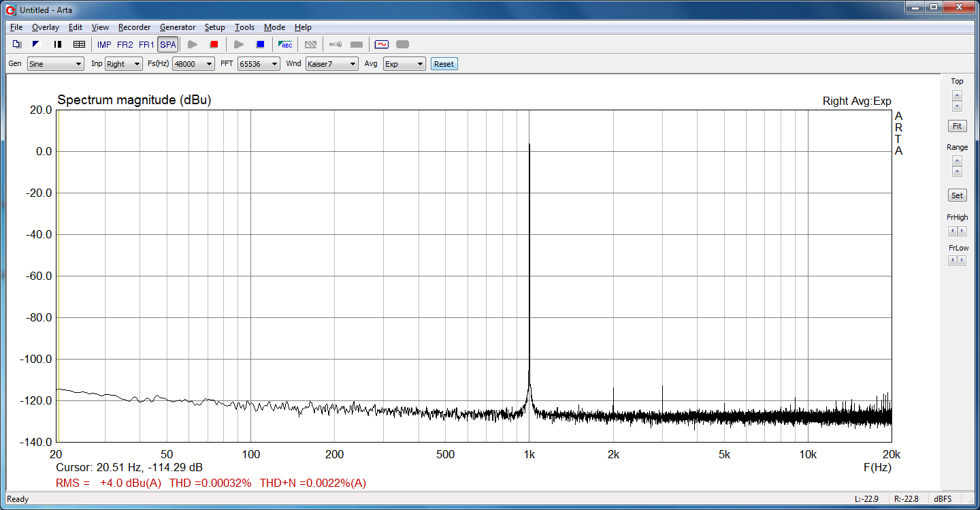Image resolution: width=980 pixels, height=510 pixels.
Task: Click the black-and-white contrast icon
Action: (x=37, y=44)
